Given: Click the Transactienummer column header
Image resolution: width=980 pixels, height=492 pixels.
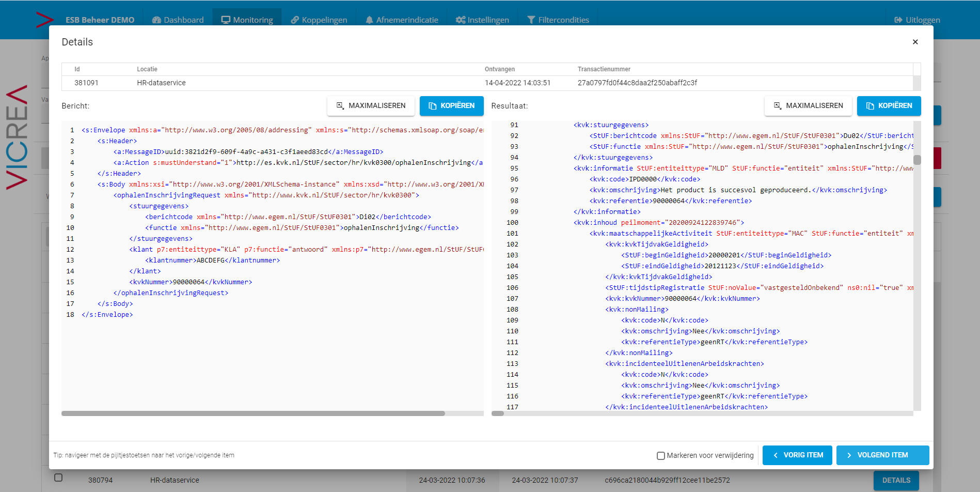Looking at the screenshot, I should pos(604,69).
